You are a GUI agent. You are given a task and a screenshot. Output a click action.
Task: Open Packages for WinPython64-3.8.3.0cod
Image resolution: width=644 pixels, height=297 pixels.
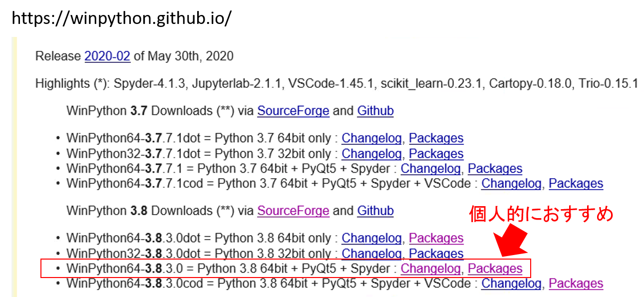[x=576, y=284]
